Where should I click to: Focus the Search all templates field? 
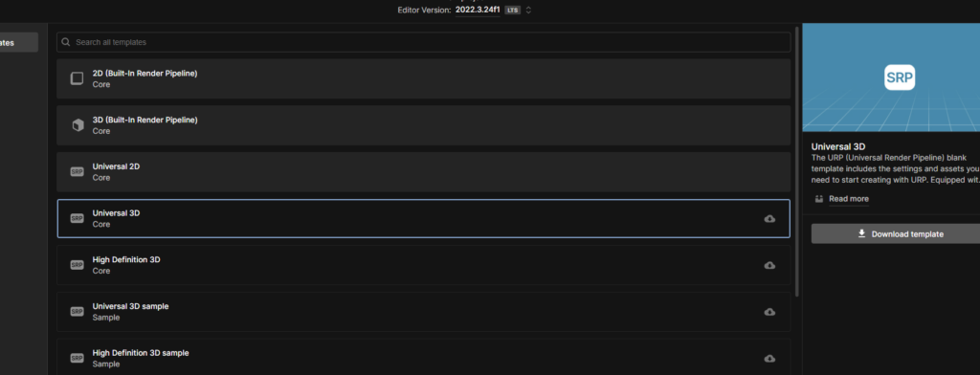click(x=423, y=42)
